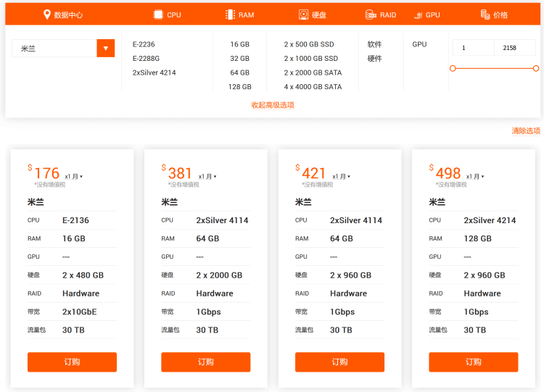Click the 硬盘 header label
Viewport: 544px width, 392px height.
[x=319, y=15]
